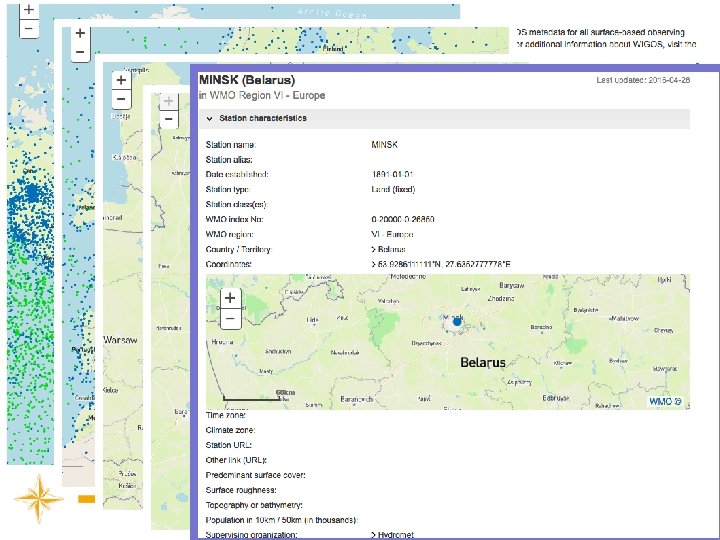Select the MINSK station name value
The image size is (720, 540).
pyautogui.click(x=384, y=145)
